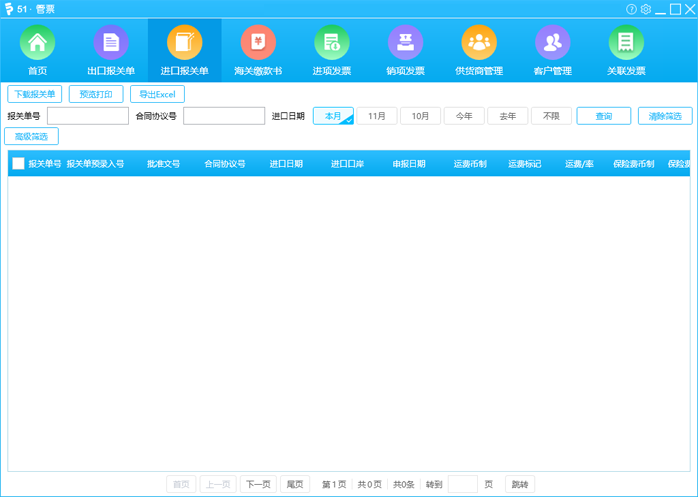Sort by the 进口日期 column header
The width and height of the screenshot is (698, 497).
tap(286, 163)
